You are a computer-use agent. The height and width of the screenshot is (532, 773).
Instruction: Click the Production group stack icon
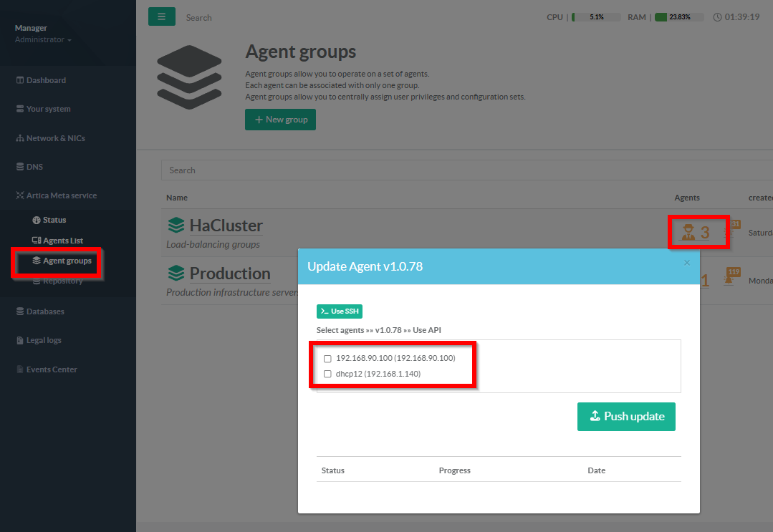click(176, 274)
